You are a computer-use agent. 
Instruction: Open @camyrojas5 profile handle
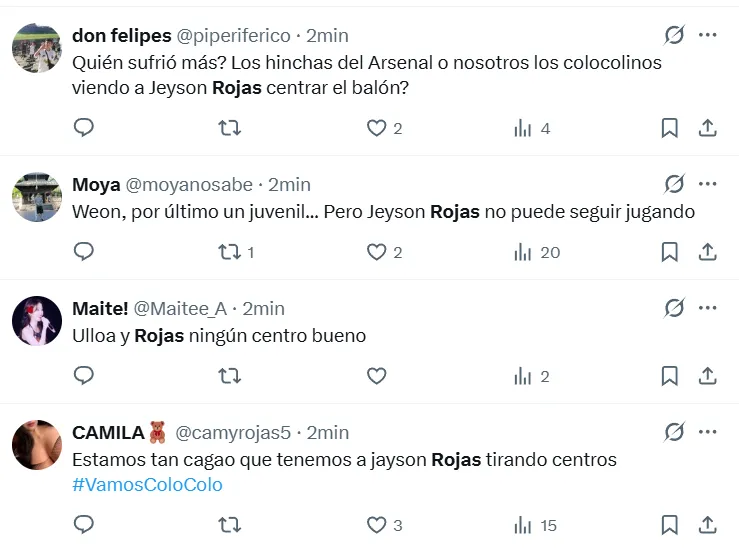click(x=233, y=433)
